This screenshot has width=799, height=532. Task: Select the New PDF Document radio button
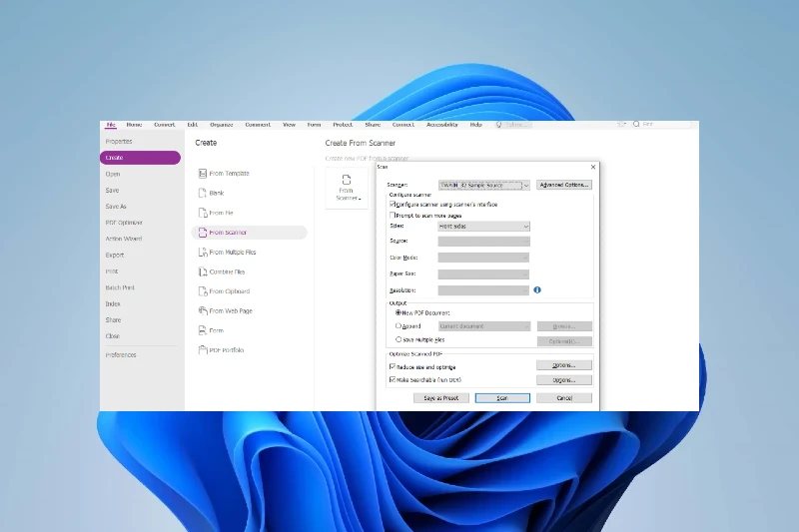399,312
